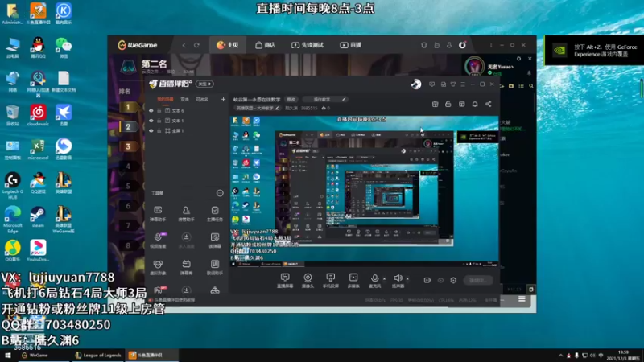Open 弹幕助手 tool in streaming app

[158, 214]
